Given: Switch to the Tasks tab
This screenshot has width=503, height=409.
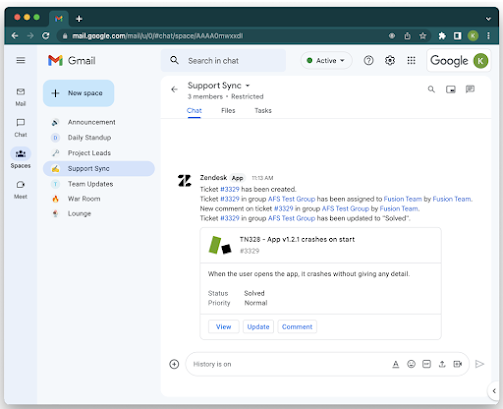Looking at the screenshot, I should (x=263, y=111).
